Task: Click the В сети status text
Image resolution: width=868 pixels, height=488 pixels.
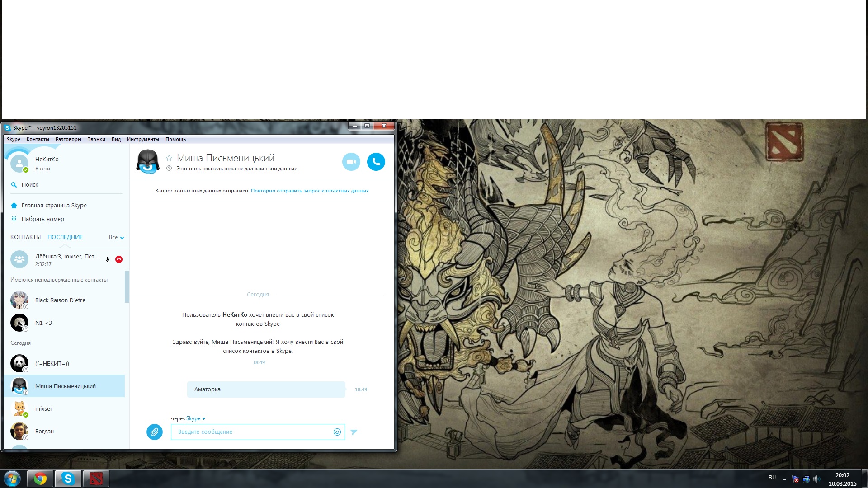Action: tap(42, 169)
